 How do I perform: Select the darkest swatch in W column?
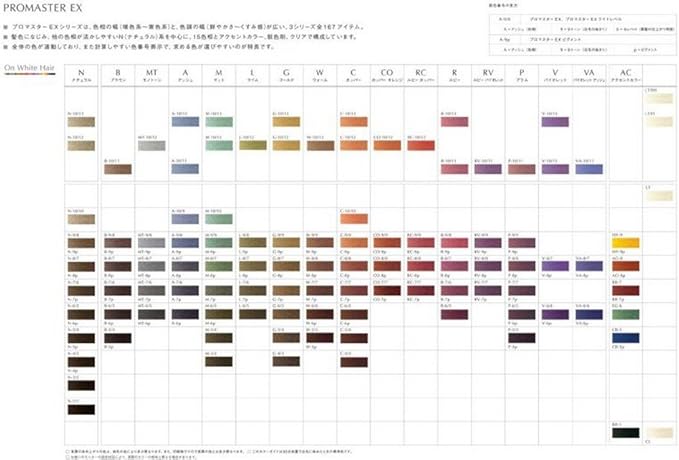pos(320,337)
